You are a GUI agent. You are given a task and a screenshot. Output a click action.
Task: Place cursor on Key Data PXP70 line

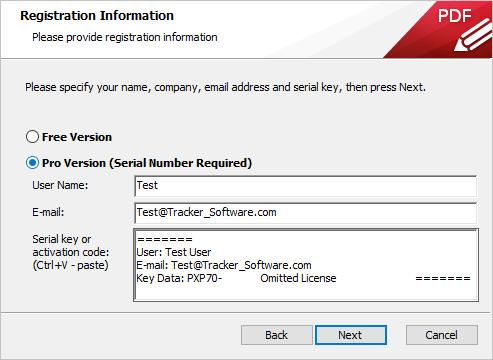179,278
